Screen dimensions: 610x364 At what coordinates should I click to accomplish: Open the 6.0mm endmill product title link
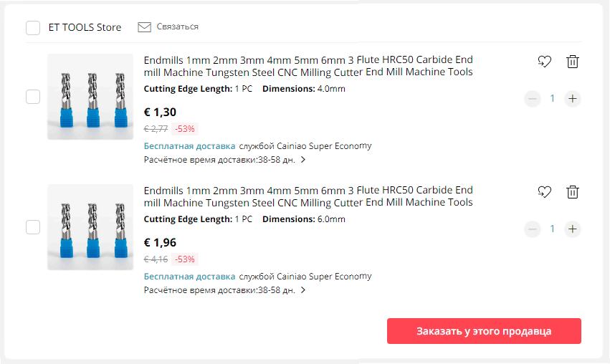point(308,196)
